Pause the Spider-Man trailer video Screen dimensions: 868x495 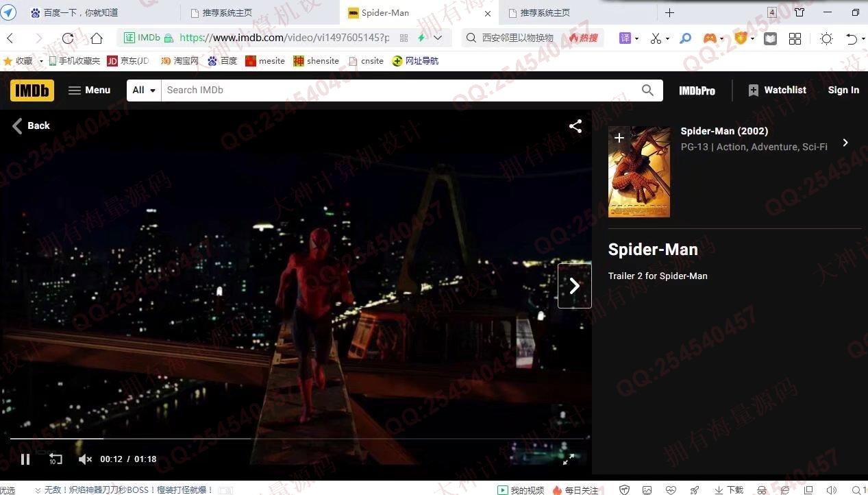(25, 459)
